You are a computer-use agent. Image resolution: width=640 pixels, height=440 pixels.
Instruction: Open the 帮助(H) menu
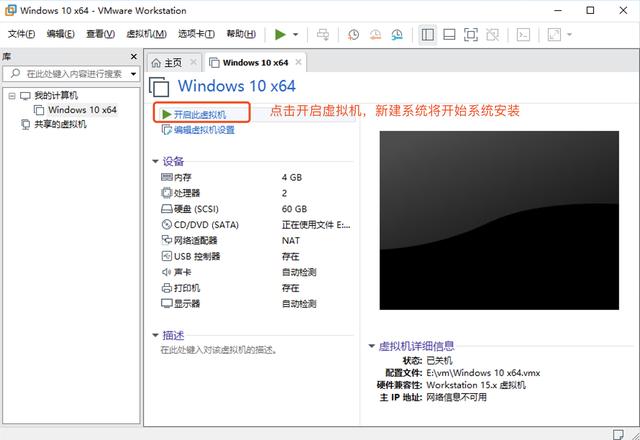click(241, 34)
